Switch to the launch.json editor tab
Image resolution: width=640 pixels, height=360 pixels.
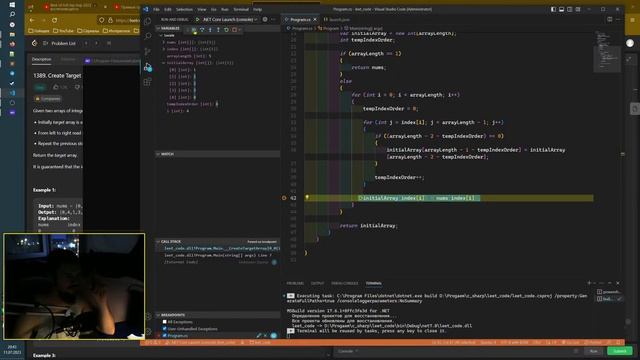click(x=337, y=20)
